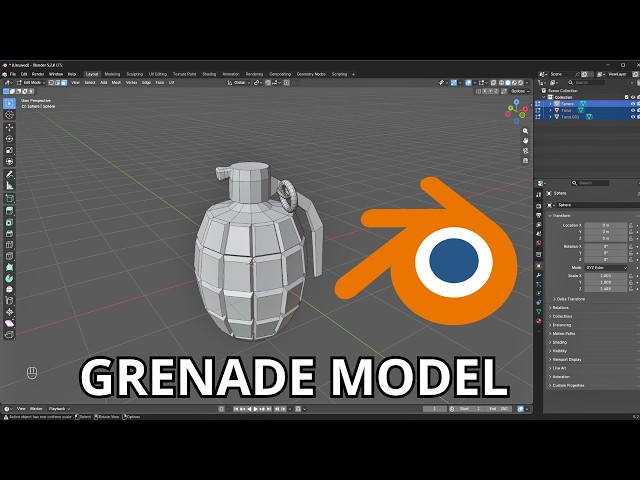Switch to the Modeling workspace tab
Viewport: 640px width, 480px height.
tap(112, 74)
